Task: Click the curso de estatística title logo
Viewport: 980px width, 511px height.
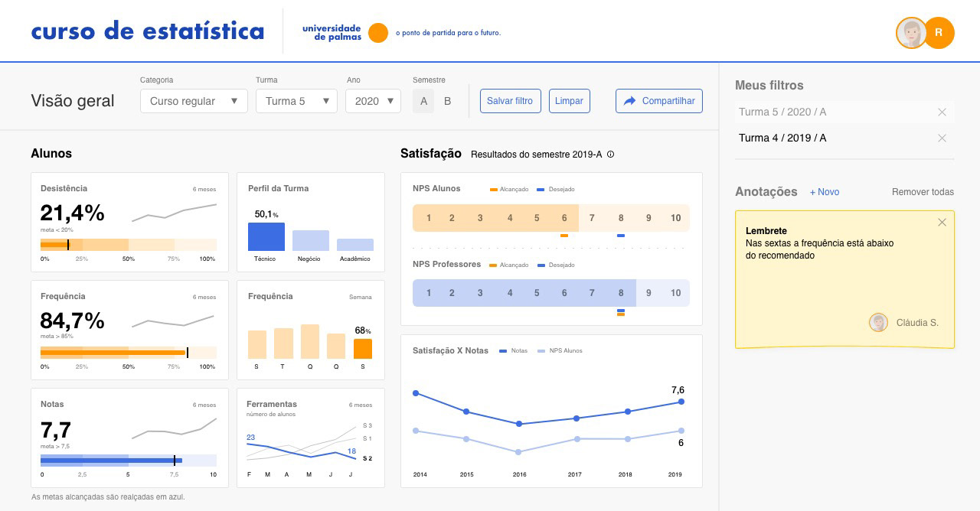Action: [x=148, y=32]
